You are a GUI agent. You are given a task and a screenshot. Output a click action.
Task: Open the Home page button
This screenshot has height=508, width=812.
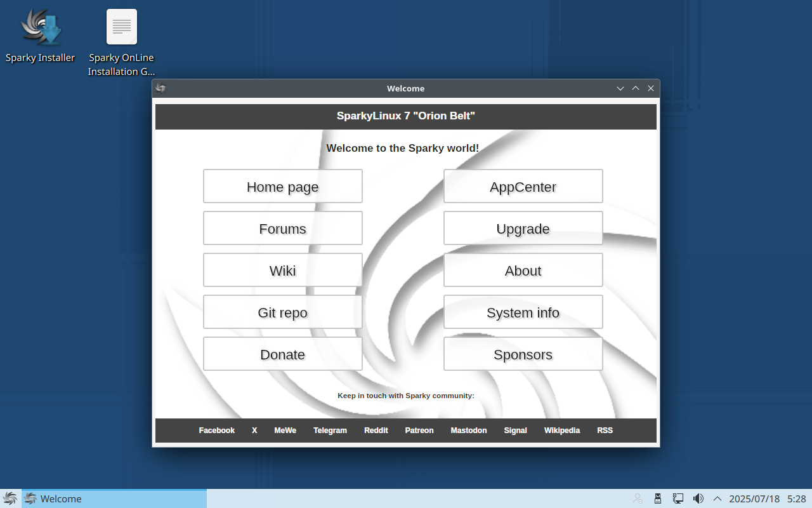pos(283,186)
